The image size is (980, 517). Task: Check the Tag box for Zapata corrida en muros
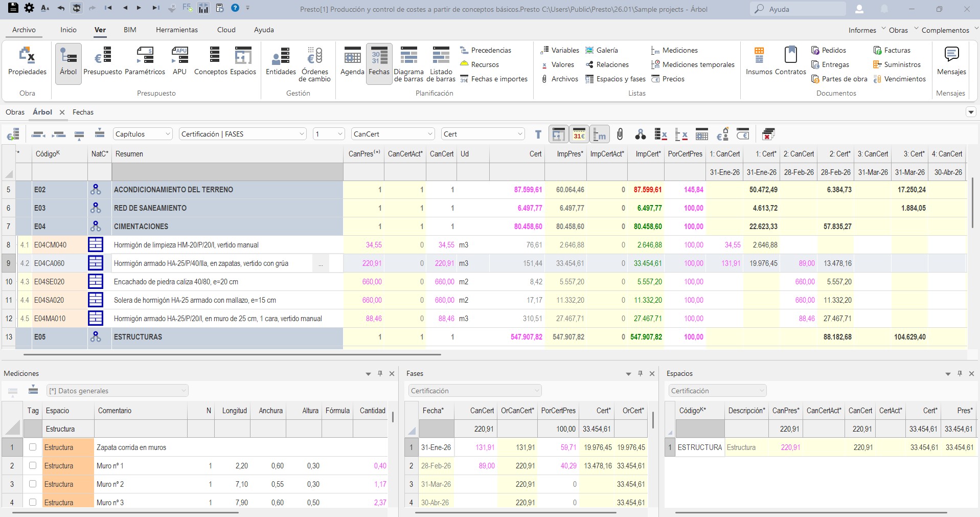tap(33, 447)
